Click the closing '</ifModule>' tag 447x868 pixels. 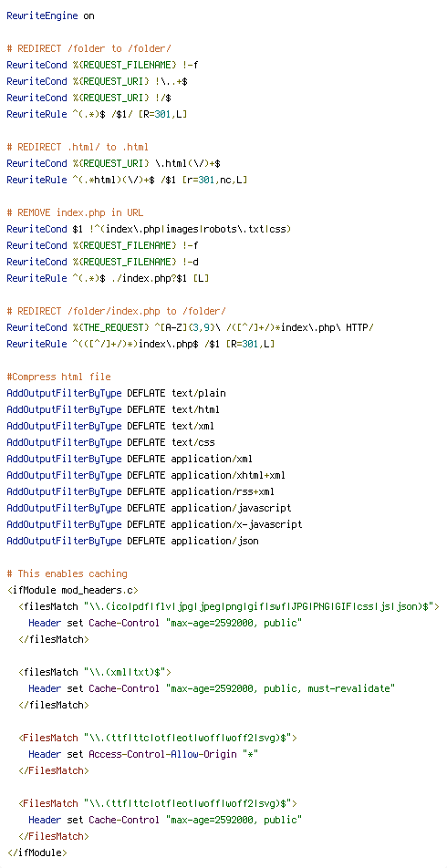point(37,852)
